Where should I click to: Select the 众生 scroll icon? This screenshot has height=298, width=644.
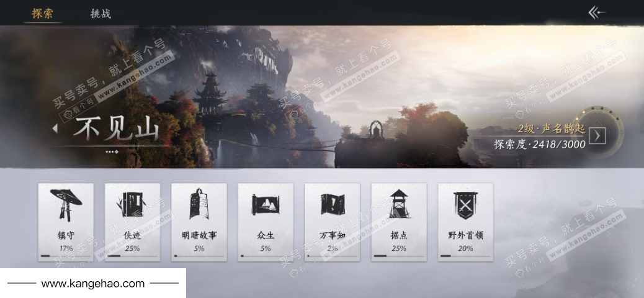pos(266,204)
